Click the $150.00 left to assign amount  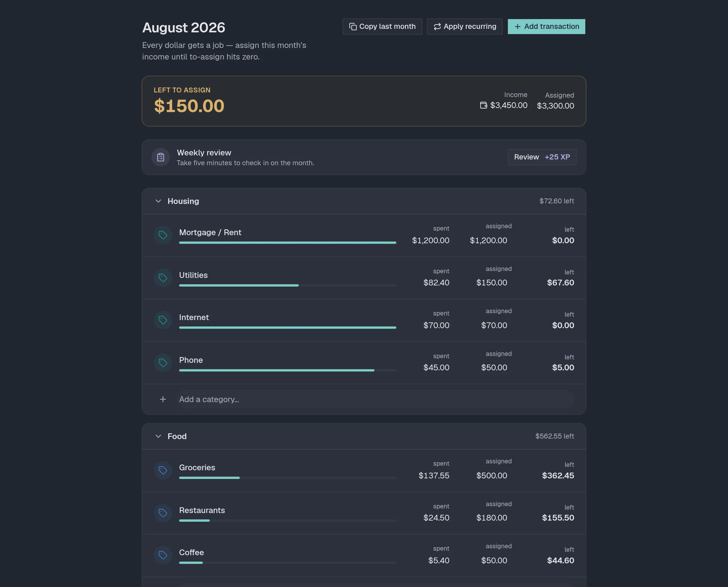[189, 106]
